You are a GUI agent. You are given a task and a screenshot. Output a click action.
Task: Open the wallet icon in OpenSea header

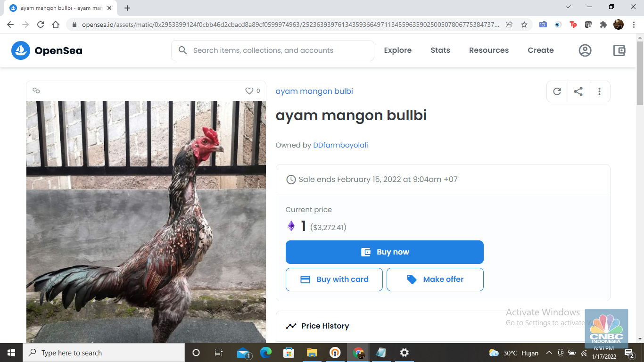coord(619,50)
